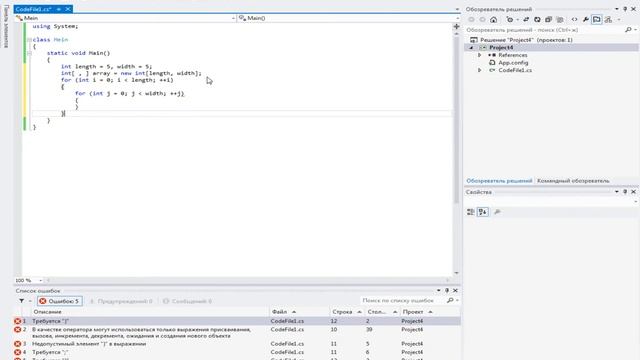This screenshot has height=360, width=640.
Task: Click the Solution Explorer search field
Action: pos(544,30)
